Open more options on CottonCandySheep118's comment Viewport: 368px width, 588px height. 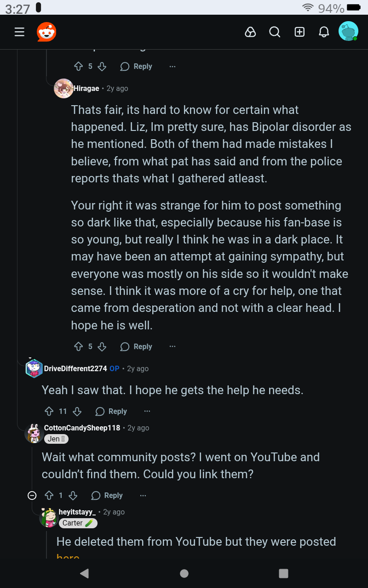tap(143, 495)
